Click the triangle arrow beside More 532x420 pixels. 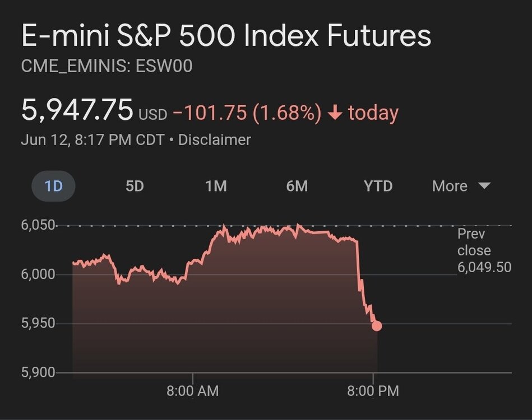point(484,185)
